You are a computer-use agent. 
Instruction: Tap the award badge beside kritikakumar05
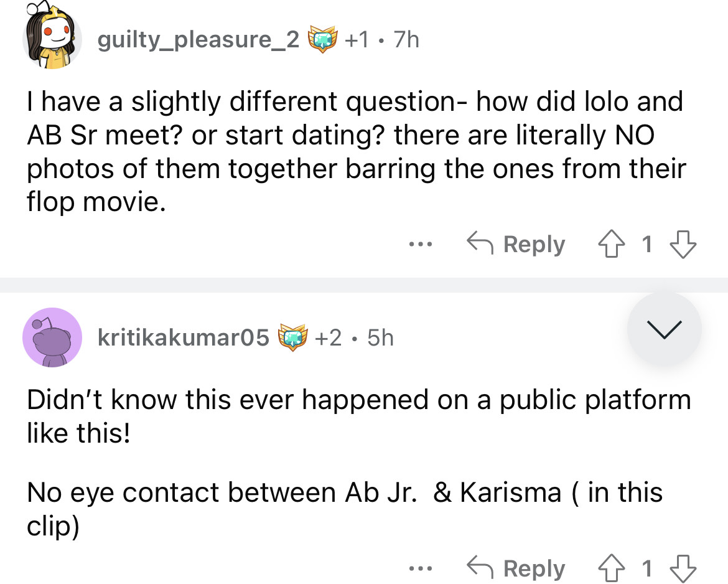click(x=293, y=337)
